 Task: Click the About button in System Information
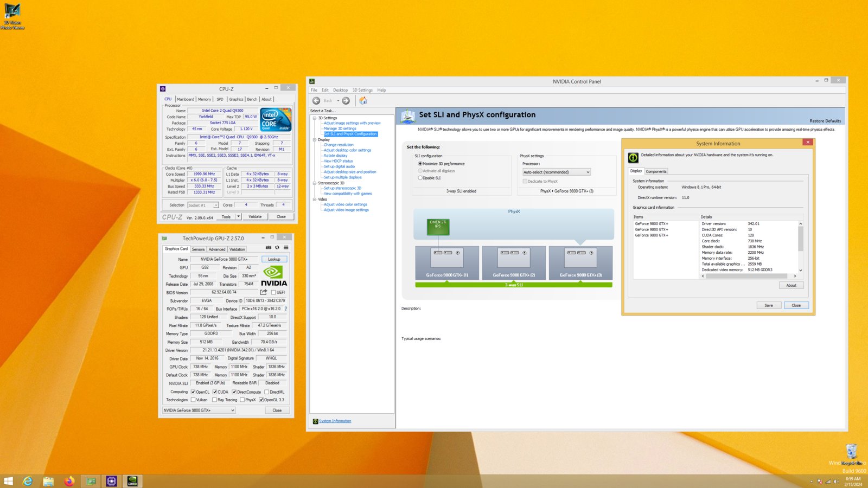[x=792, y=285]
